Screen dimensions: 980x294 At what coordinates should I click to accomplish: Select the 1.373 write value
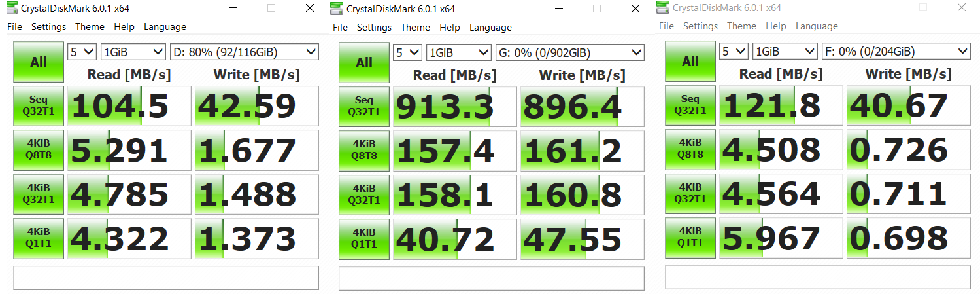(256, 238)
